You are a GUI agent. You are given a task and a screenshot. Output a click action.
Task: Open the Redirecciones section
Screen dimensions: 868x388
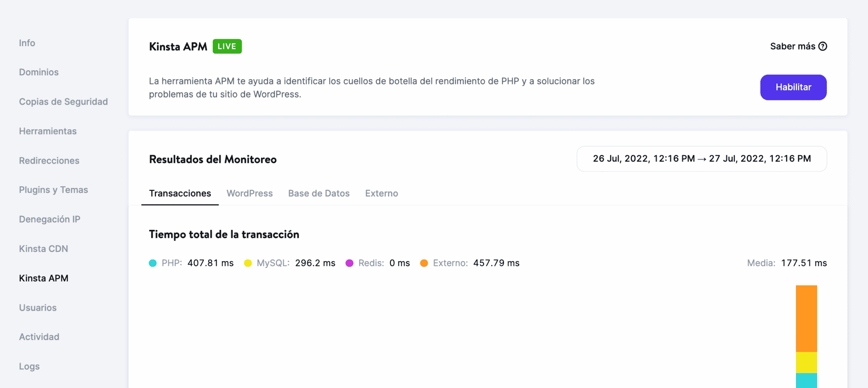[x=49, y=161]
